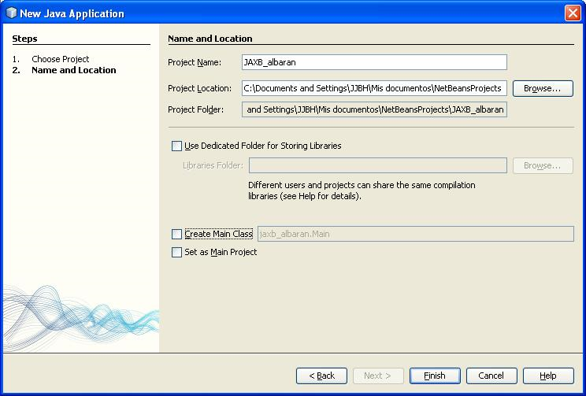
Task: Click the main class name field jaxb_albaran.Main
Action: 416,234
